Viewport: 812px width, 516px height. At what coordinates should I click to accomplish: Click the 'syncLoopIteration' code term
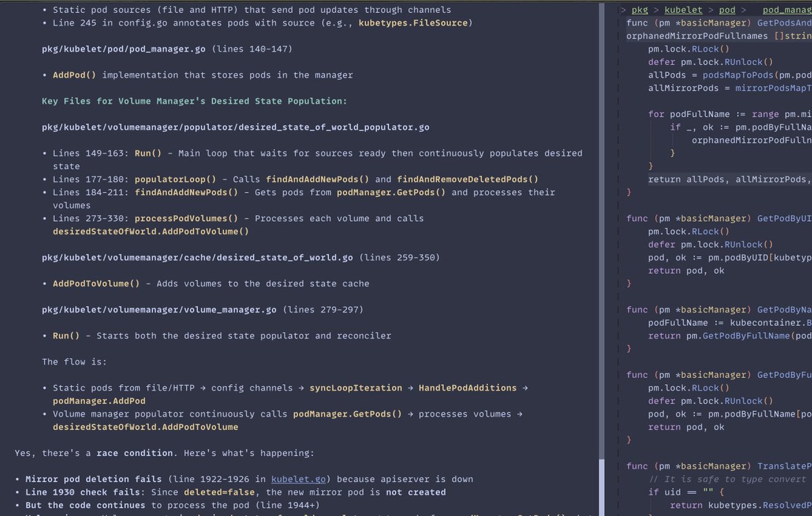pyautogui.click(x=356, y=388)
